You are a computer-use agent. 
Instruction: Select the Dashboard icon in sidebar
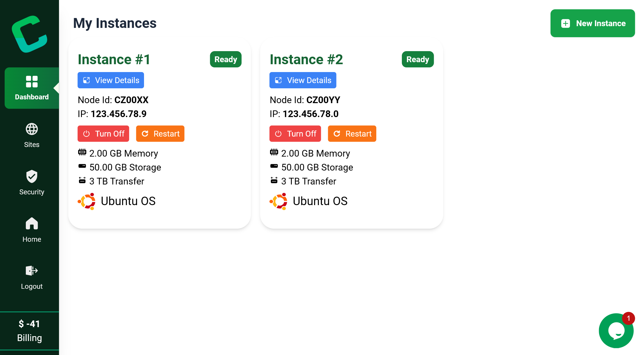[31, 82]
